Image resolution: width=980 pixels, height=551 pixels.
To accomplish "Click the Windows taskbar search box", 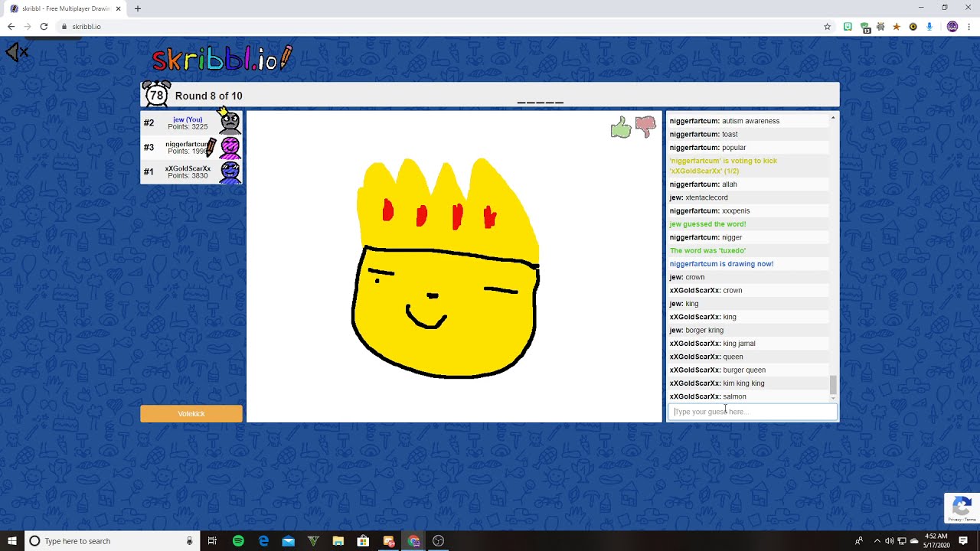I will [110, 541].
